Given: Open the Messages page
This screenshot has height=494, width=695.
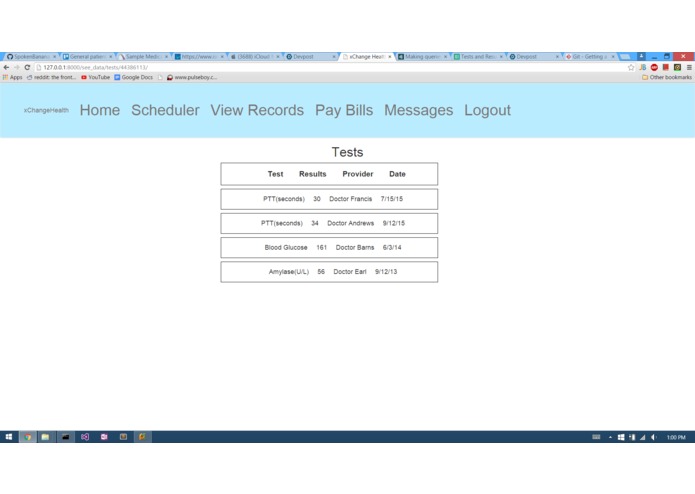Looking at the screenshot, I should [x=418, y=110].
